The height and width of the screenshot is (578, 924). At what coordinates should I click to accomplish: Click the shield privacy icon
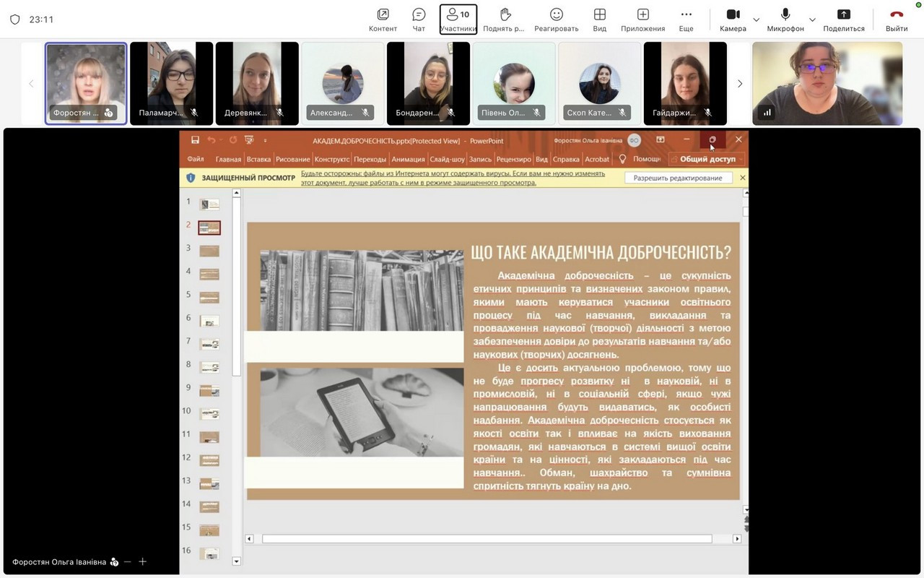click(14, 20)
